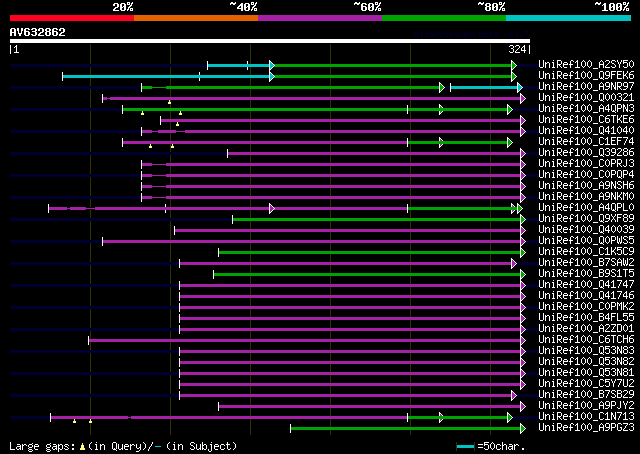This screenshot has width=640, height=454.
Task: Select the UniRef100_Q39286 label
Action: click(x=586, y=153)
